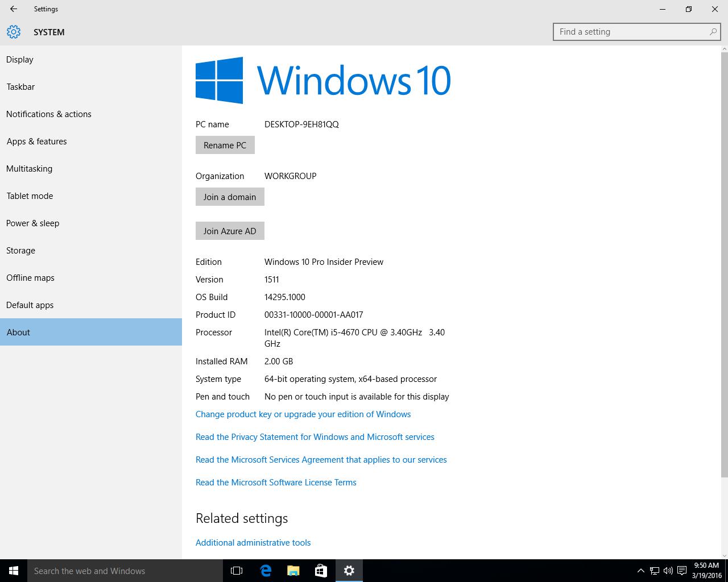The height and width of the screenshot is (582, 728).
Task: Click the SYSTEM gear icon
Action: click(14, 32)
